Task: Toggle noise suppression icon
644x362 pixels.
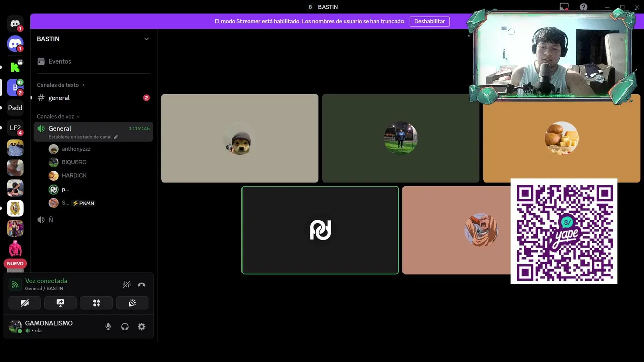Action: [126, 285]
